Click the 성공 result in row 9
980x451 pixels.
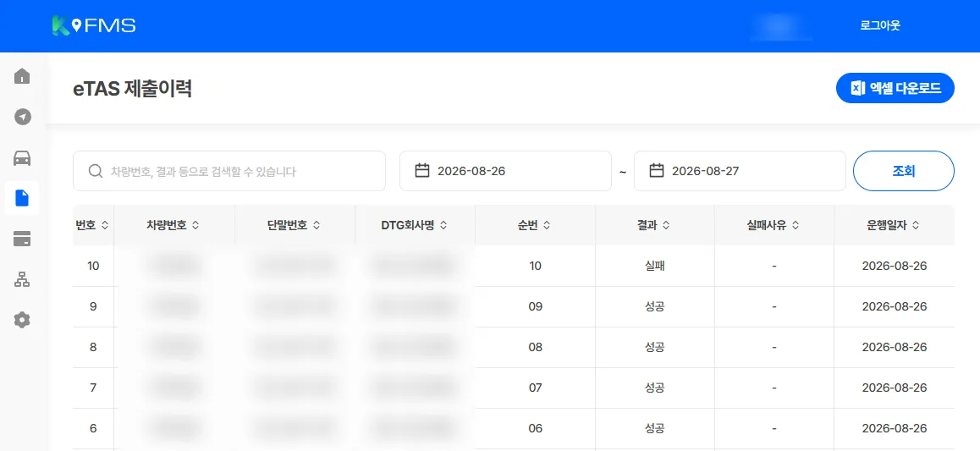[654, 306]
